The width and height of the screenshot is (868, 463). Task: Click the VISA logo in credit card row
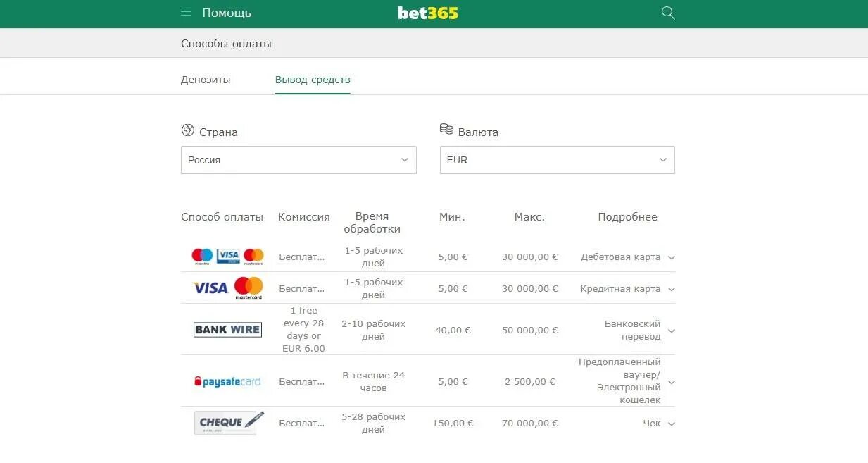210,288
